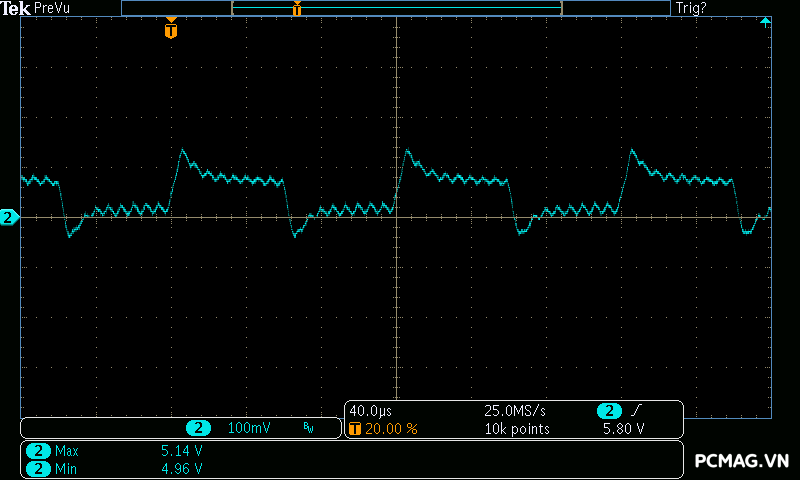
Task: Click the 25.0MS/s sample rate readout
Action: [515, 411]
